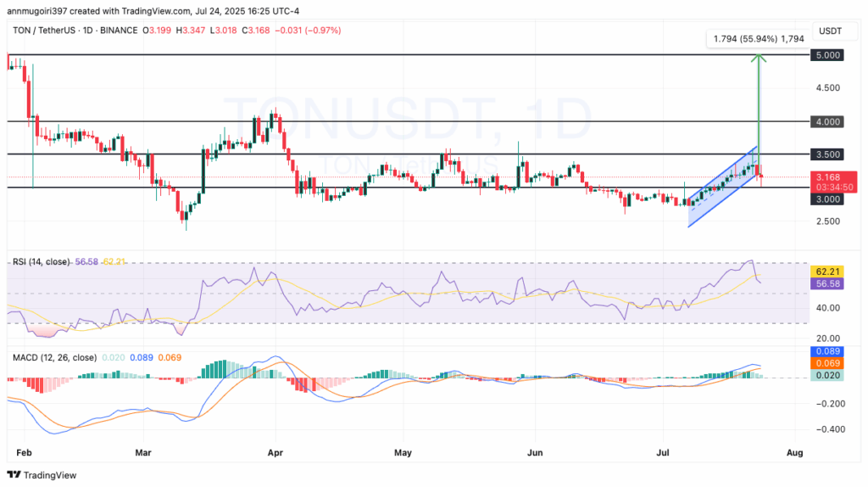Viewport: 868px width, 487px height.
Task: Click the RSI 20.00 axis level
Action: tap(827, 339)
